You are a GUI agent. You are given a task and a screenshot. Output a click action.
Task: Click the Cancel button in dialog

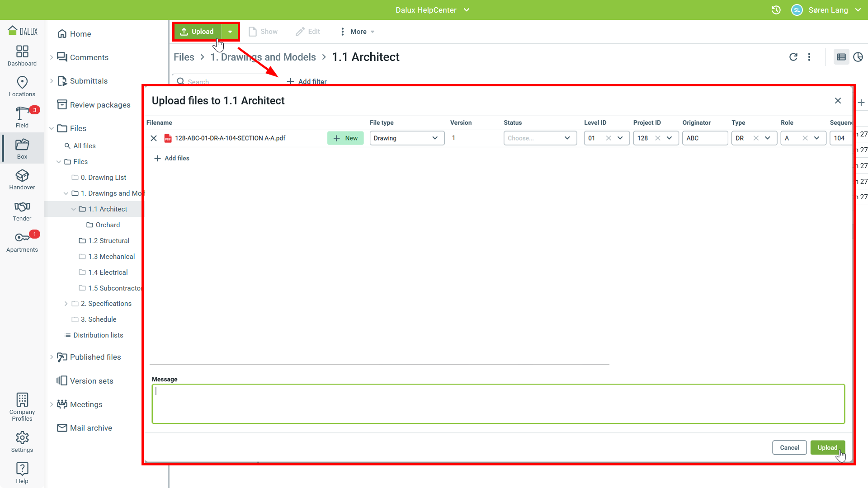(789, 447)
